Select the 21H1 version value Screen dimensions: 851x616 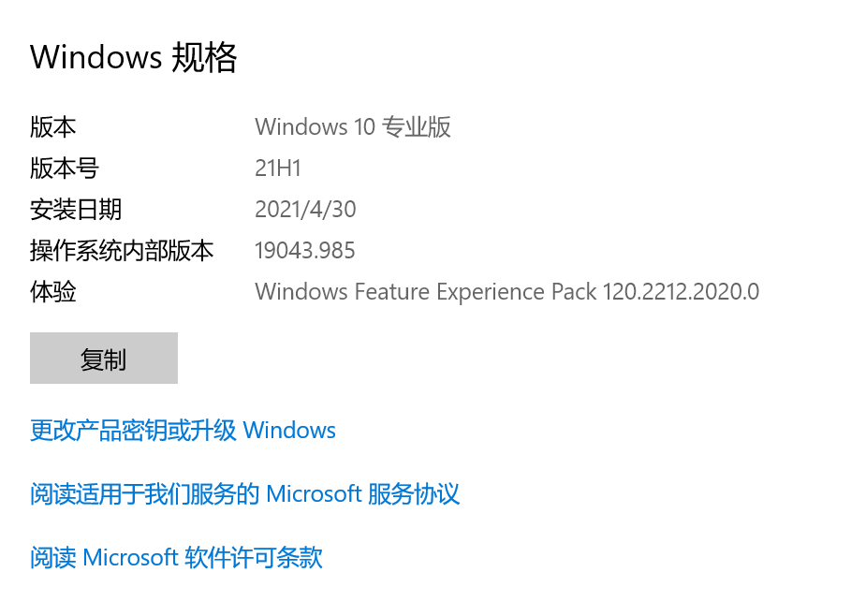[278, 169]
